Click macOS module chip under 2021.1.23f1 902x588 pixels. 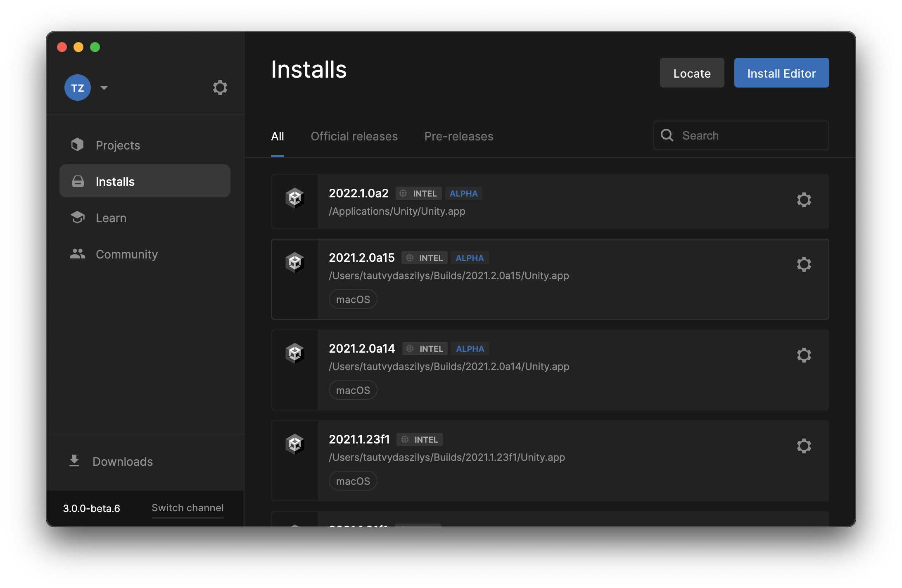[x=353, y=481]
